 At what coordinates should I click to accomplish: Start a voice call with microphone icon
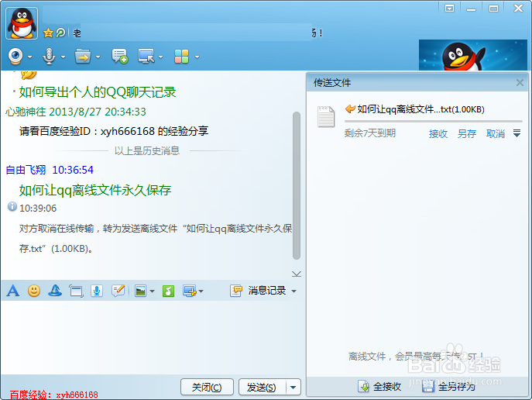[x=50, y=57]
